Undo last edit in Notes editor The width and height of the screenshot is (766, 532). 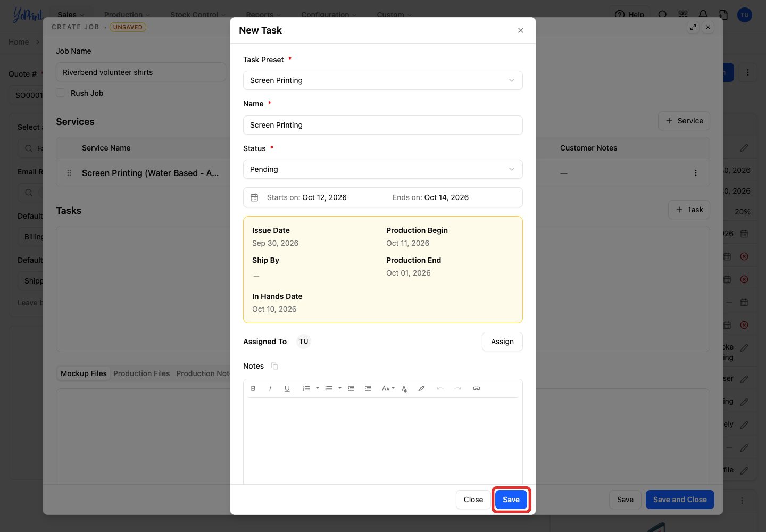[440, 388]
